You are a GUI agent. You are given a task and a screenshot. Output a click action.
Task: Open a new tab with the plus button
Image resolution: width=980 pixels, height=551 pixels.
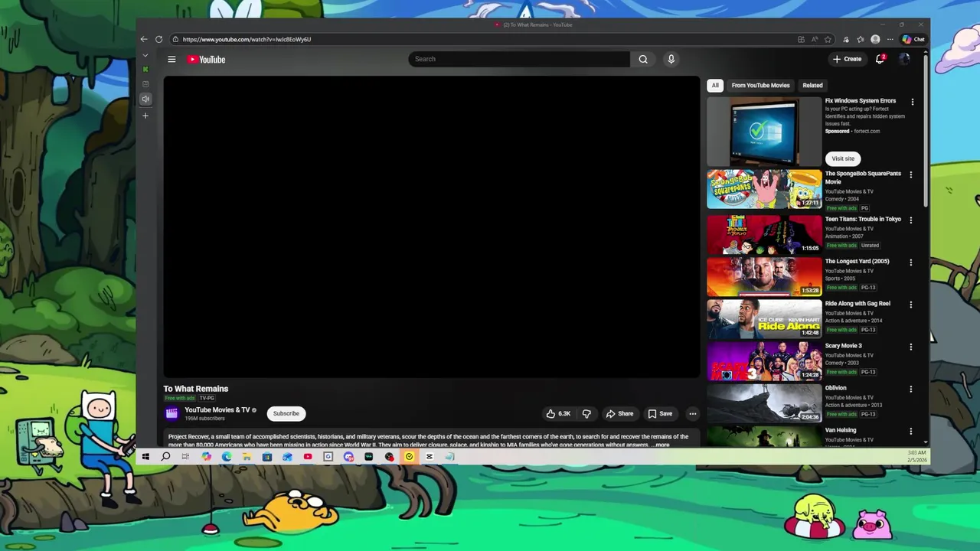(x=145, y=116)
